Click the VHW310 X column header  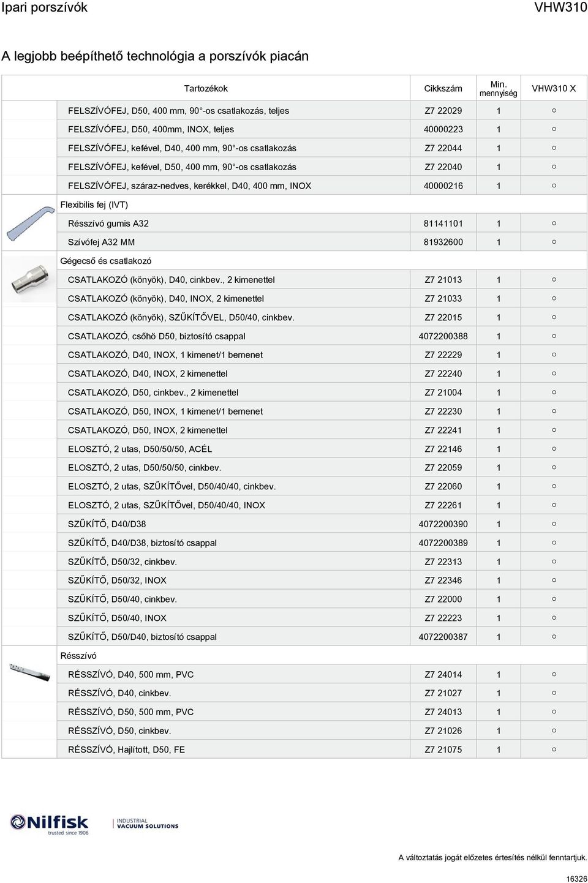coord(554,88)
